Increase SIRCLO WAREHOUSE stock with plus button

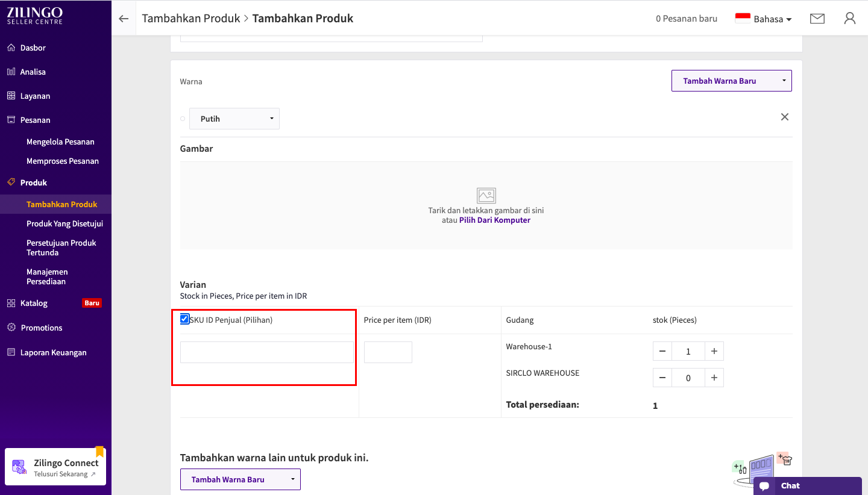[714, 378]
